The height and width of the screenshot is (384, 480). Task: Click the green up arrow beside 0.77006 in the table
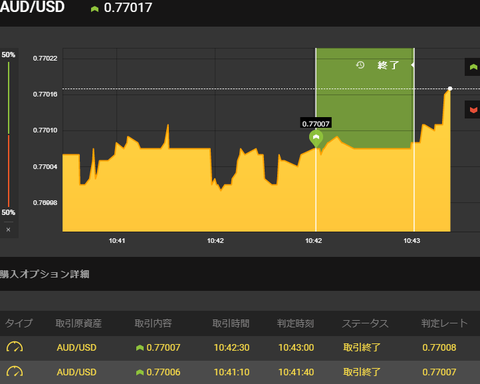pos(140,372)
